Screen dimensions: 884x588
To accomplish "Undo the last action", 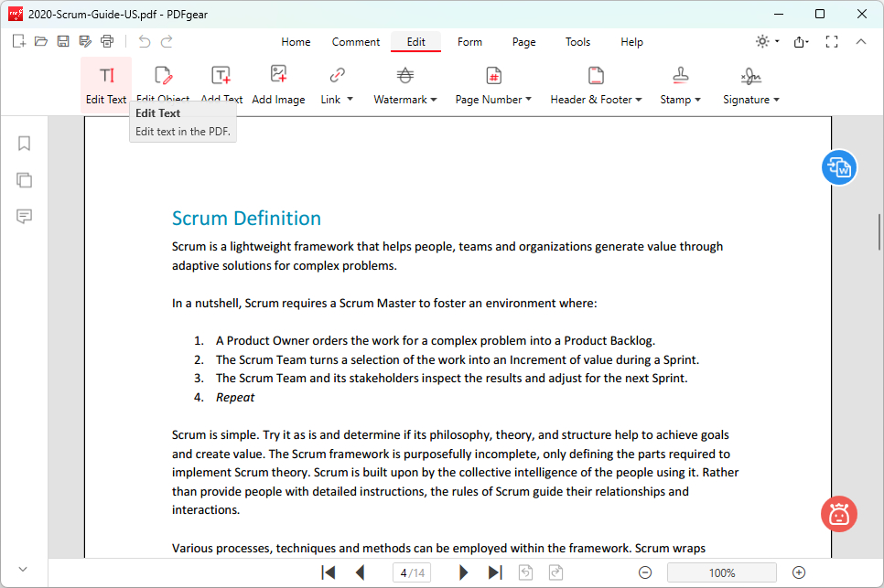I will pos(145,41).
